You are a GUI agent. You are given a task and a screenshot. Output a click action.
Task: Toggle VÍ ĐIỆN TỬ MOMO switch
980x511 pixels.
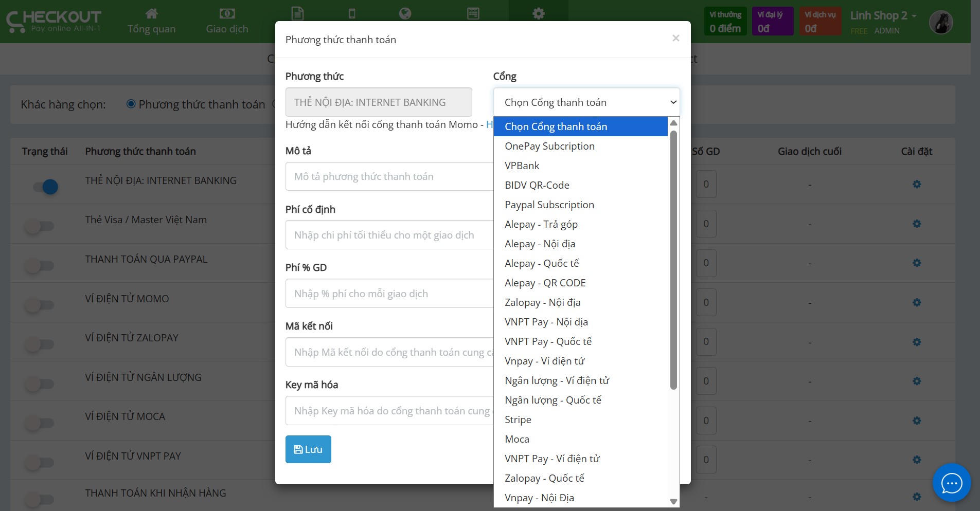click(x=40, y=305)
